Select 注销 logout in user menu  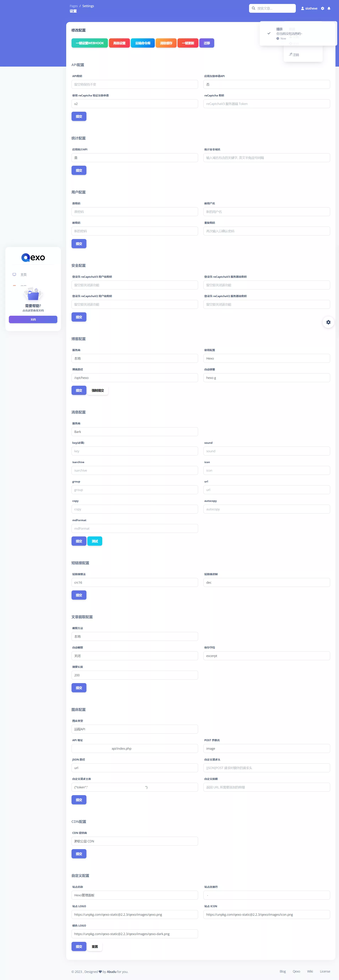(x=294, y=55)
